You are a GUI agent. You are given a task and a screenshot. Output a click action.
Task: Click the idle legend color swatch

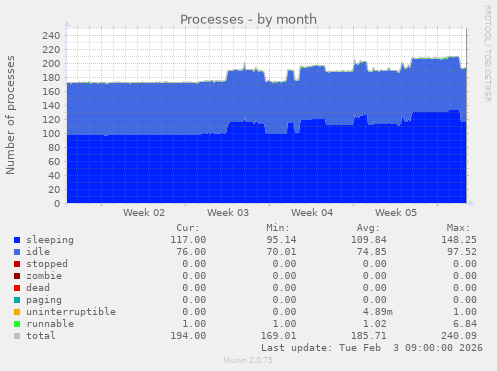click(x=17, y=252)
